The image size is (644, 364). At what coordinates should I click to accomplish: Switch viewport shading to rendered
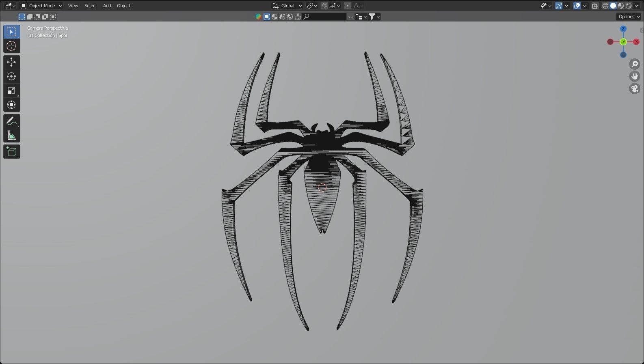629,6
